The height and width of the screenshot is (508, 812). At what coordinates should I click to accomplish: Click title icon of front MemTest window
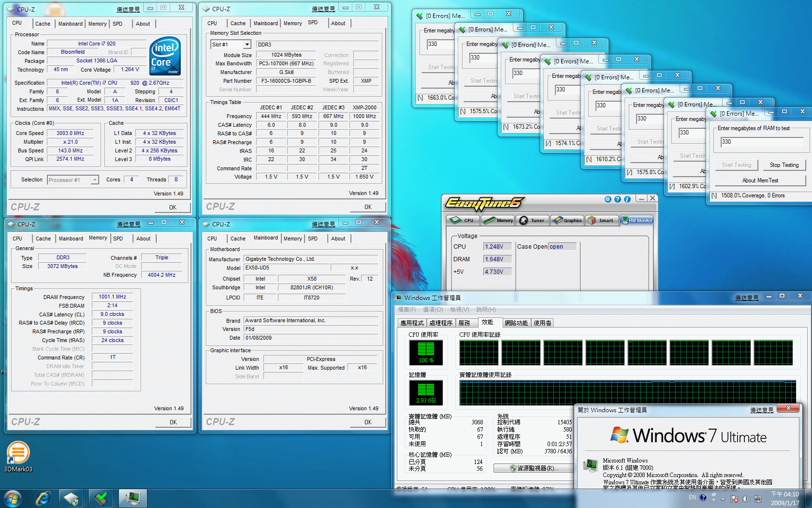click(x=713, y=114)
